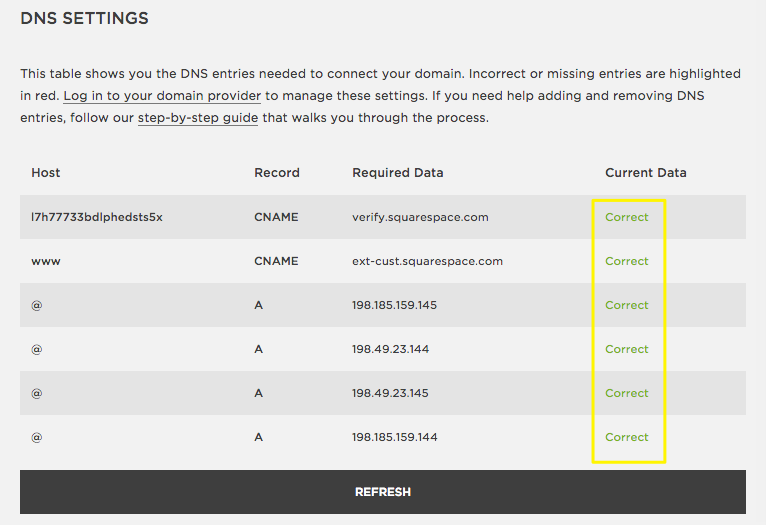The height and width of the screenshot is (525, 766).
Task: Click CNAME record type in the www row
Action: click(x=276, y=261)
